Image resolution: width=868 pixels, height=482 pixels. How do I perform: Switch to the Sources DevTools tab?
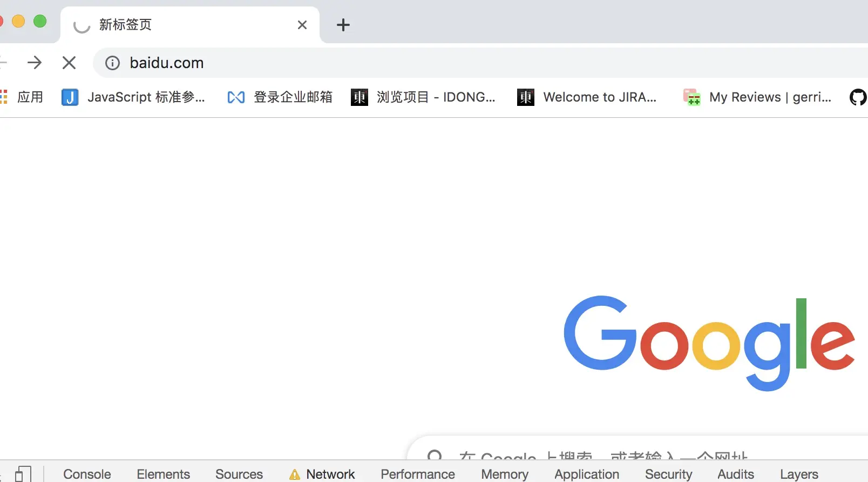point(239,474)
